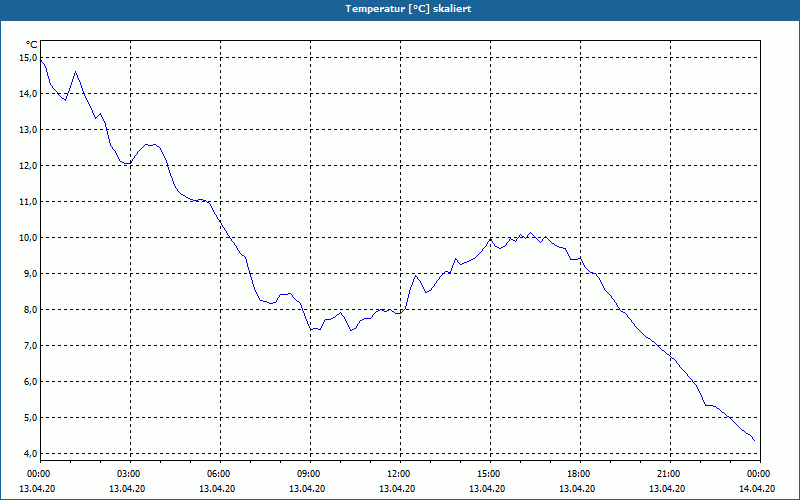Screen dimensions: 800x500
Task: Click the chart title 'Temperatur [°C] skaliert'
Action: [x=408, y=9]
